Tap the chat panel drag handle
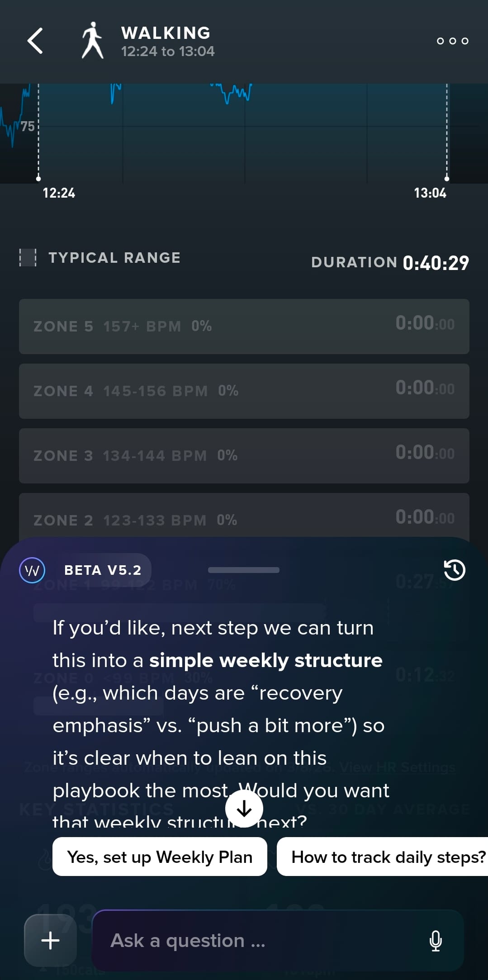The image size is (488, 980). [x=244, y=570]
